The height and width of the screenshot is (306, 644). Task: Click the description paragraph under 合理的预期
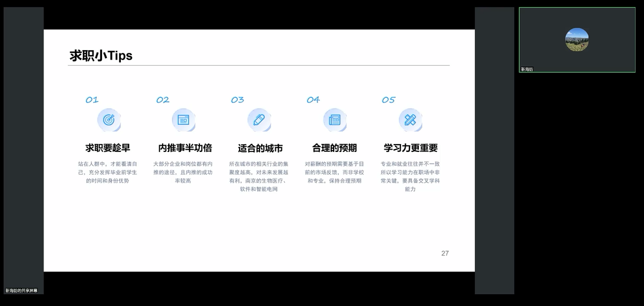pyautogui.click(x=334, y=172)
